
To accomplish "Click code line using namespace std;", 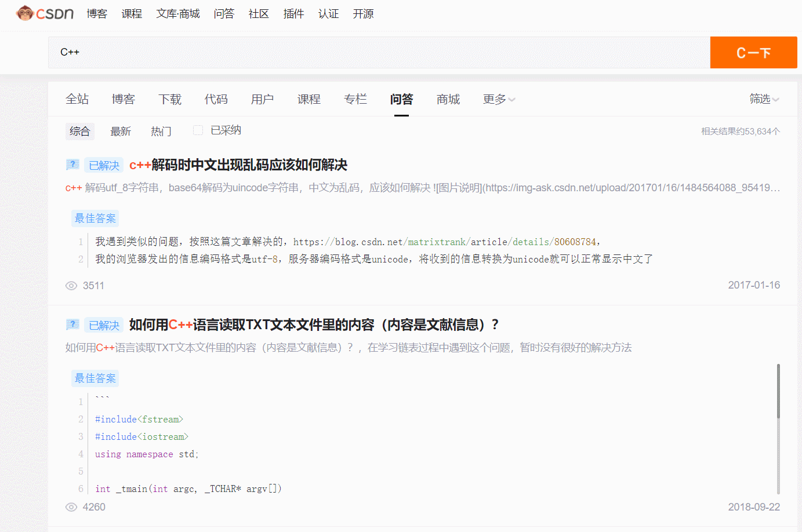I will [147, 454].
